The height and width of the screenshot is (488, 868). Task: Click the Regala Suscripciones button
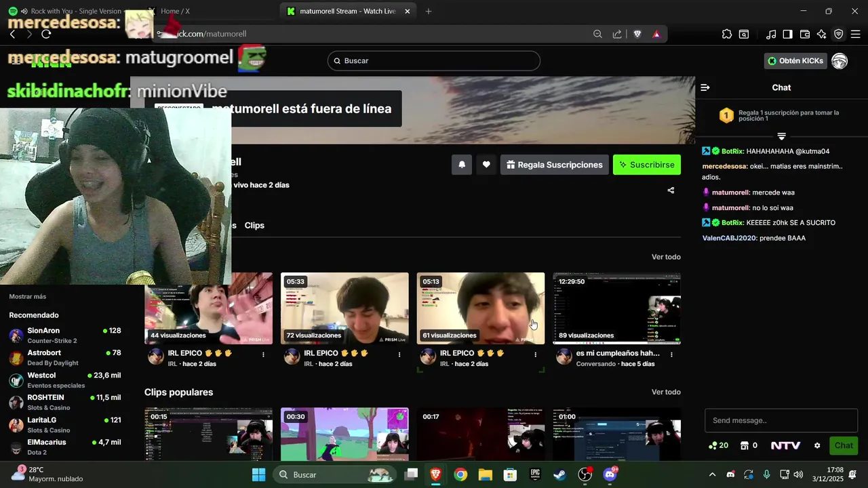(555, 165)
